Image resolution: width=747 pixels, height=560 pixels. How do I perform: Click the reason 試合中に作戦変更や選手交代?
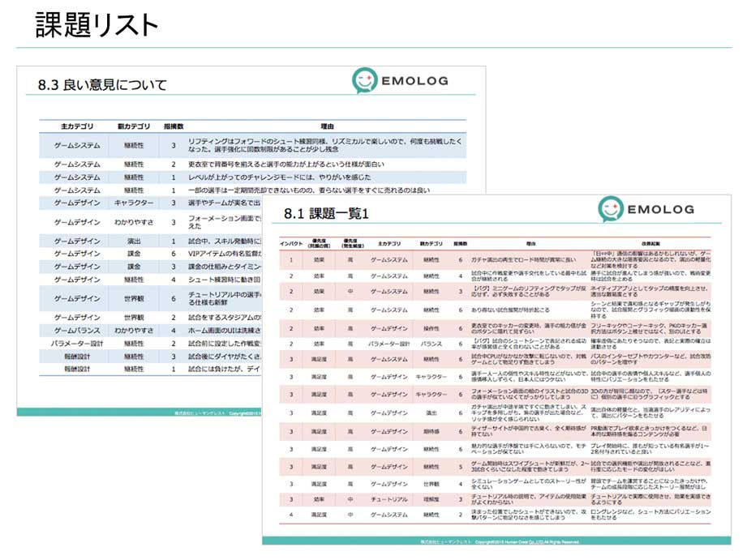tap(529, 276)
